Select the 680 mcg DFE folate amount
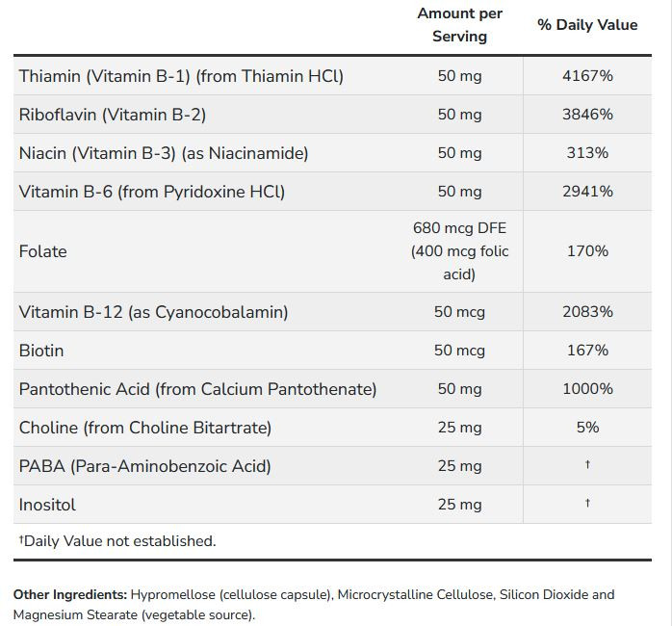 pyautogui.click(x=459, y=229)
